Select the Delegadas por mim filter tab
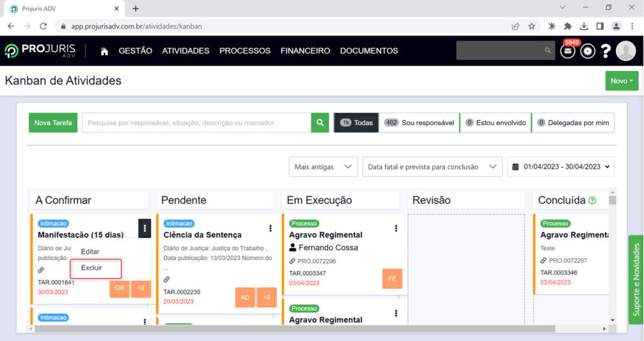This screenshot has height=341, width=644. point(574,122)
